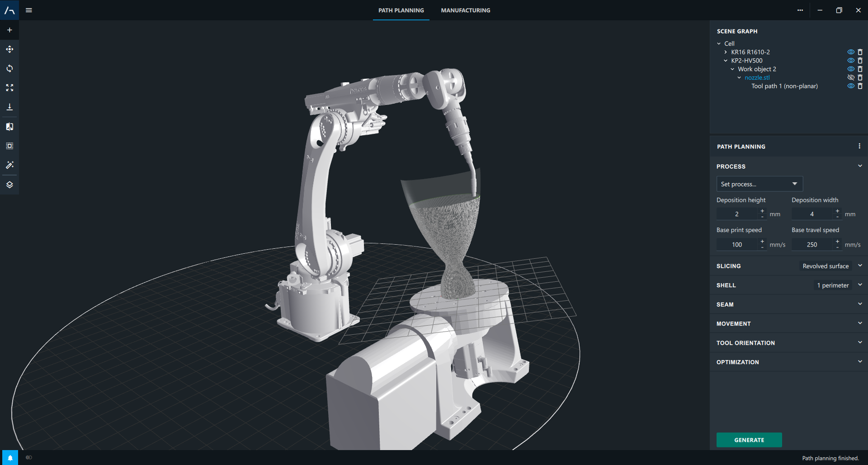
Task: Click the Fit-to-view icon in the sidebar
Action: tap(9, 88)
